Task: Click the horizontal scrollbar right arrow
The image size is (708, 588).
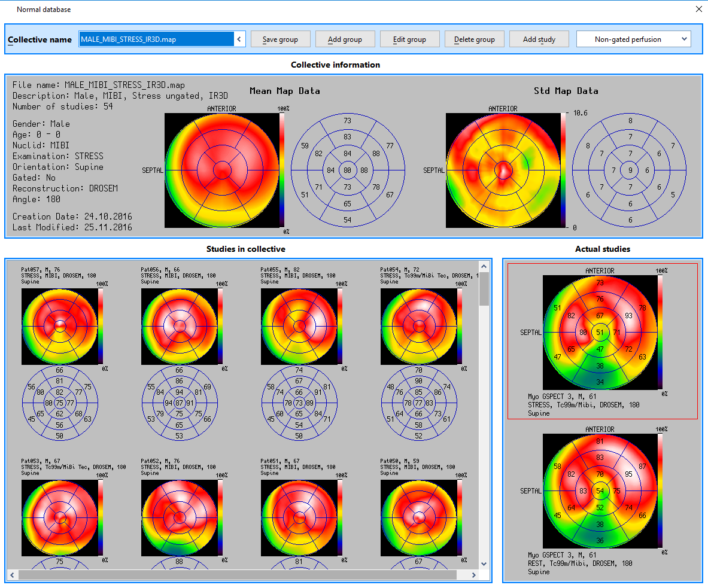Action: pos(473,575)
